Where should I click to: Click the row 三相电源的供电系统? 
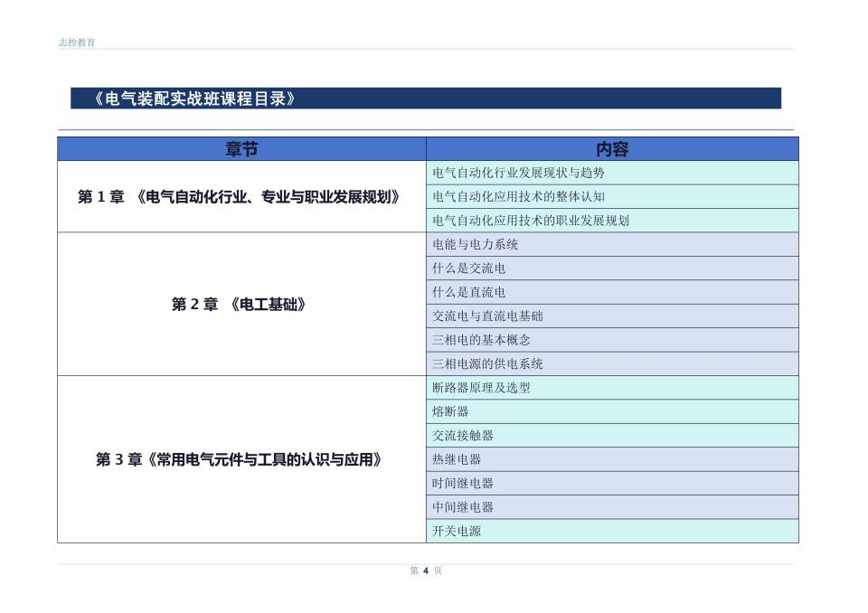pos(612,363)
